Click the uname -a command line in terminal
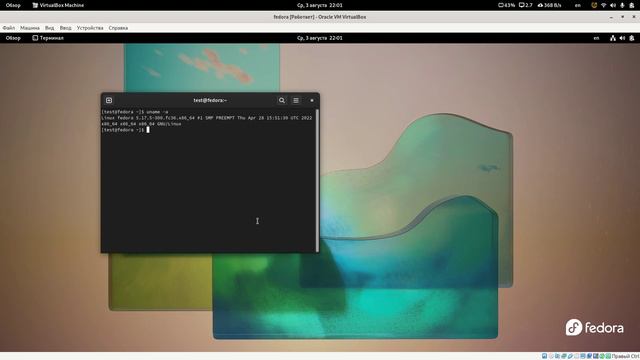Screen dimensions: 640x360 tap(135, 112)
